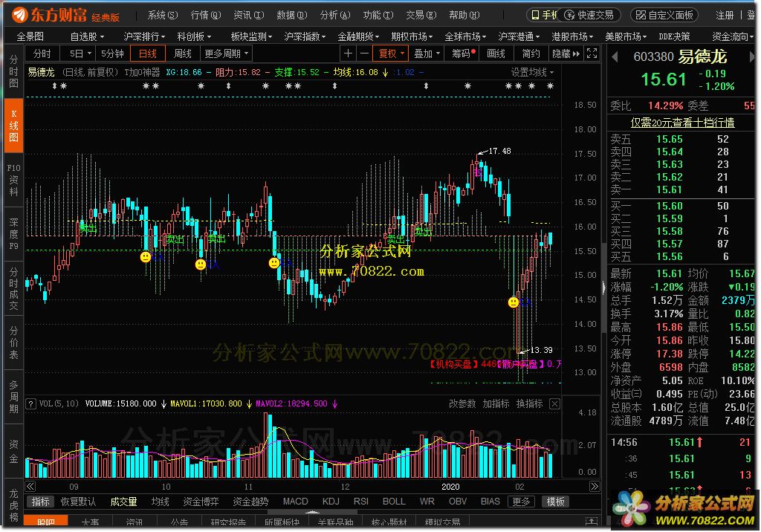Toggle the BOLL indicator
Viewport: 761px width, 532px height.
(394, 502)
